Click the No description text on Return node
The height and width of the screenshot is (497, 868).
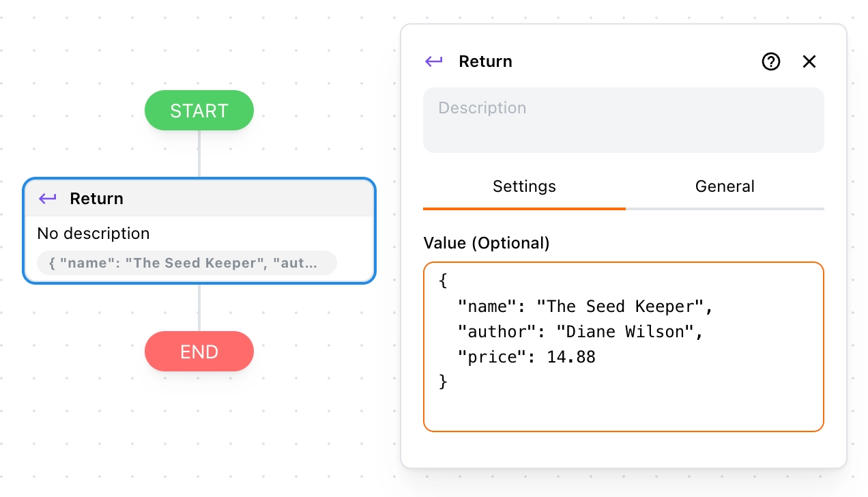[93, 233]
